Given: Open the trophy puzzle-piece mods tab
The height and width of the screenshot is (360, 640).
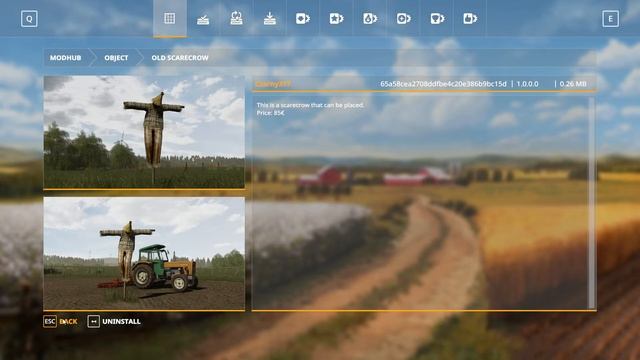Looking at the screenshot, I should [x=437, y=18].
